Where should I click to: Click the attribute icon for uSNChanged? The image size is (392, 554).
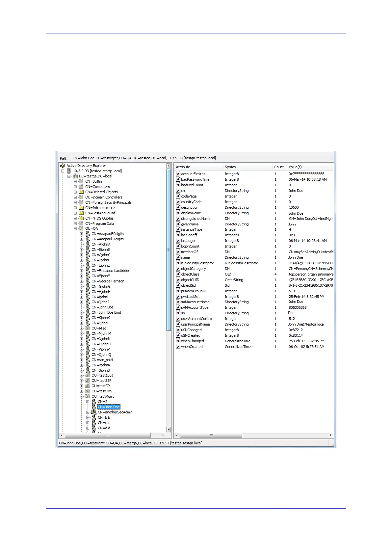tap(178, 330)
